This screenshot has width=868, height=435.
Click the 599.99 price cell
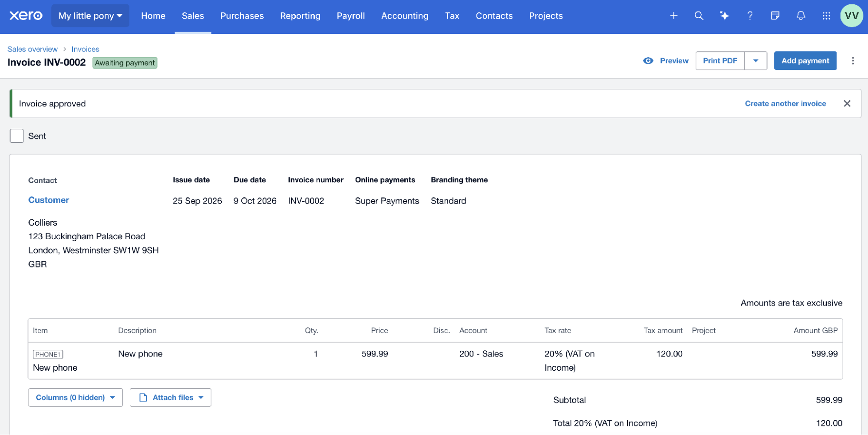[x=374, y=354]
